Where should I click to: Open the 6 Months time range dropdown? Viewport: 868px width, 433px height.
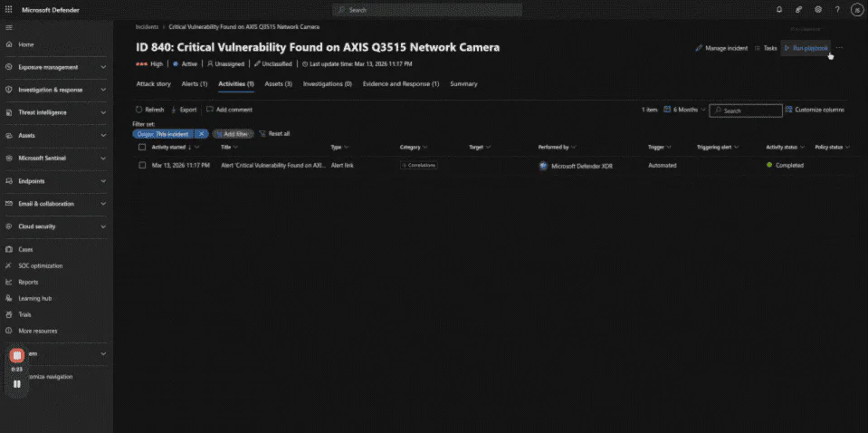(684, 110)
